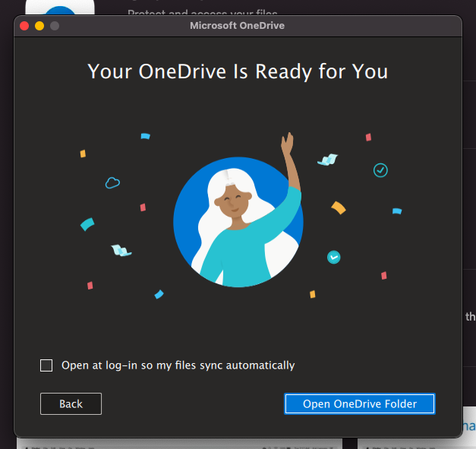476x449 pixels.
Task: Click the gray zoom button in the title bar
Action: pyautogui.click(x=54, y=26)
